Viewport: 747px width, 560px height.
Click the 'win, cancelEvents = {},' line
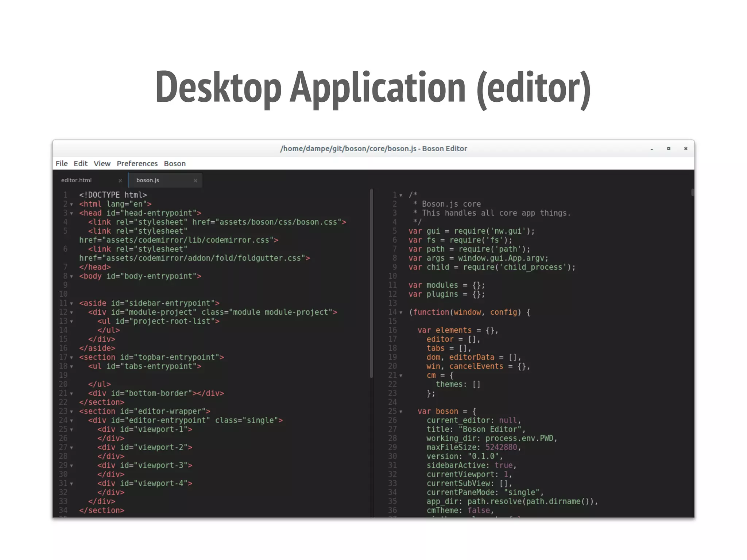[x=479, y=366]
